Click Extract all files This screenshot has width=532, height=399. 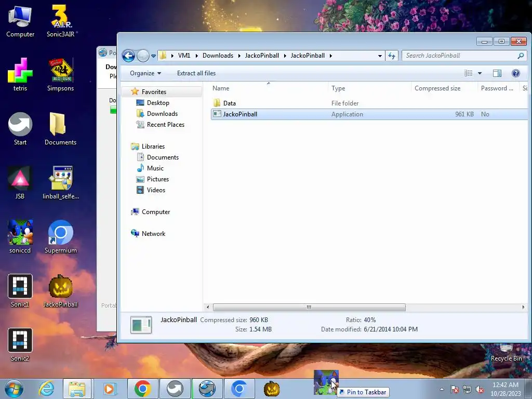point(196,73)
